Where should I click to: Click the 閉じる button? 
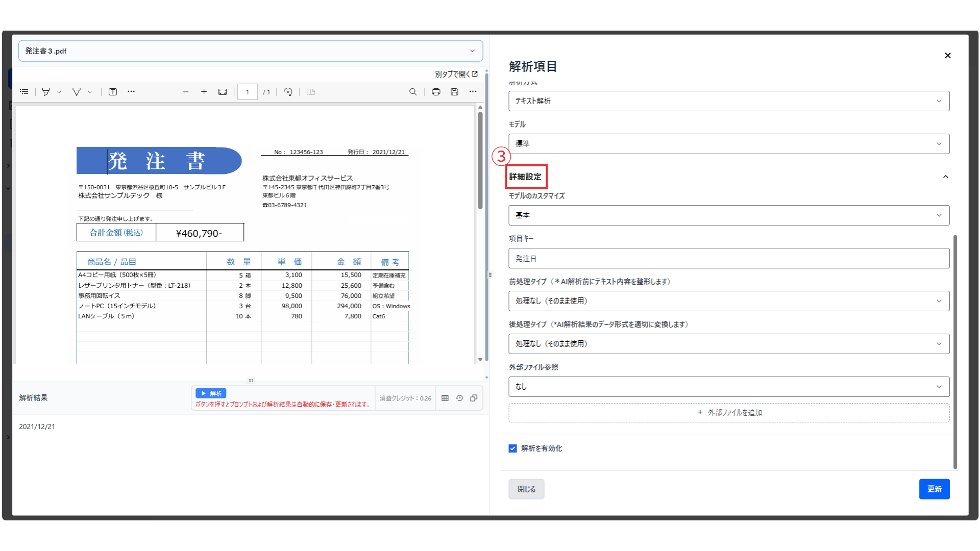[526, 489]
